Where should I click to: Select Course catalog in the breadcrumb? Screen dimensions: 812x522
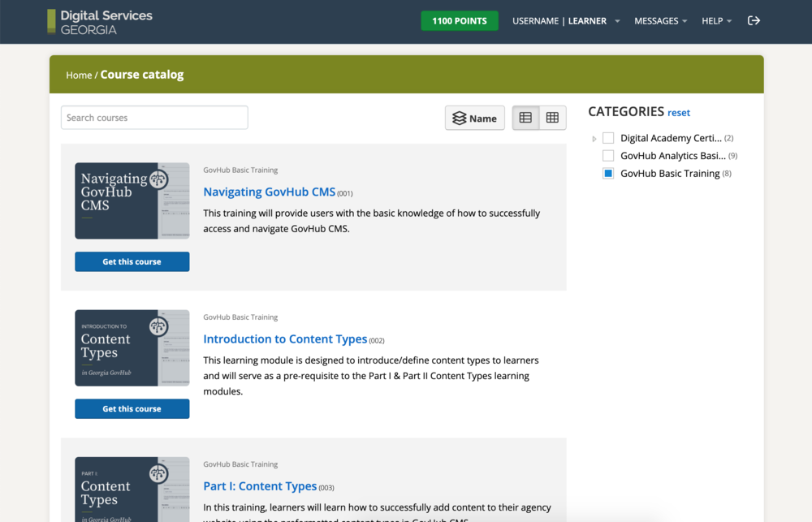tap(142, 75)
